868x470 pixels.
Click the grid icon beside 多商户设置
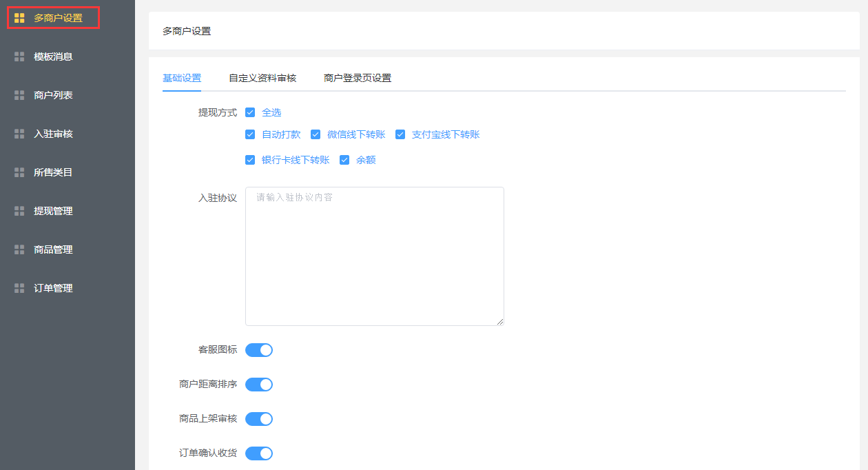pos(19,18)
